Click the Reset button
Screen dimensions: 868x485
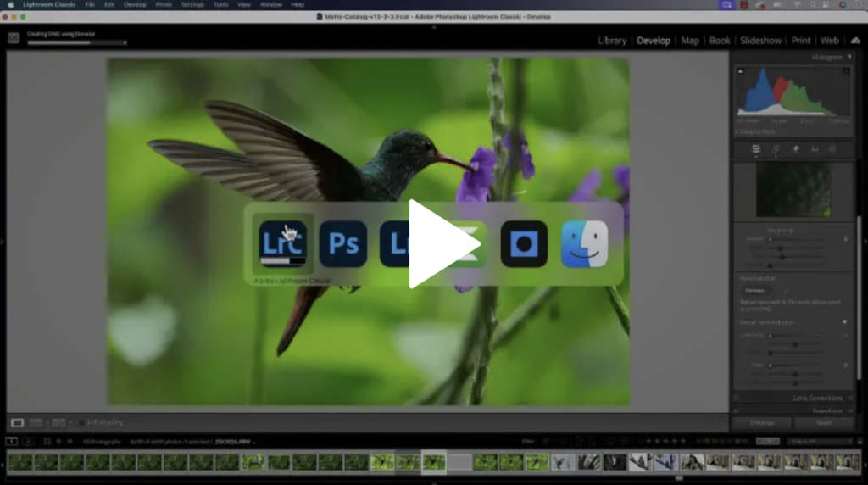pos(823,422)
